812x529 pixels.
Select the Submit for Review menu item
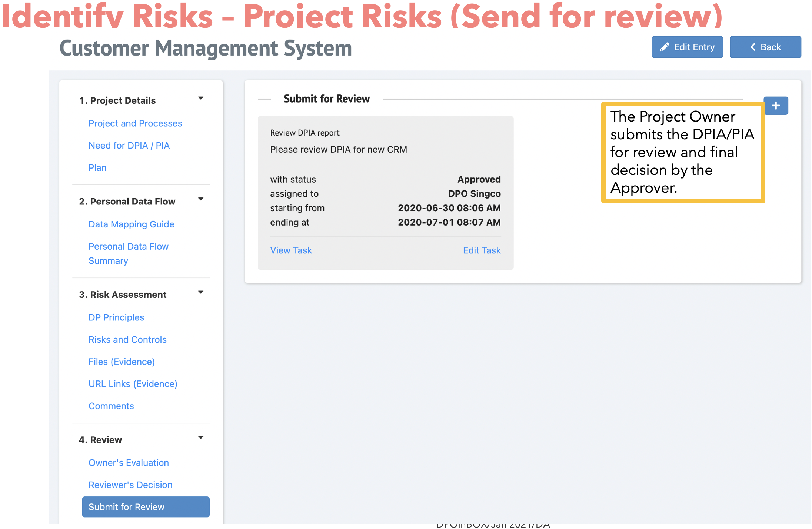tap(146, 507)
